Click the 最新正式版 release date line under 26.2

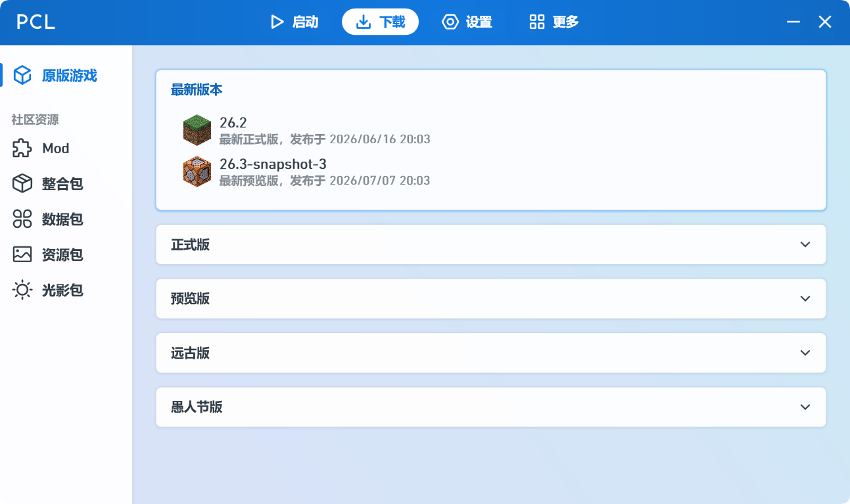(325, 139)
